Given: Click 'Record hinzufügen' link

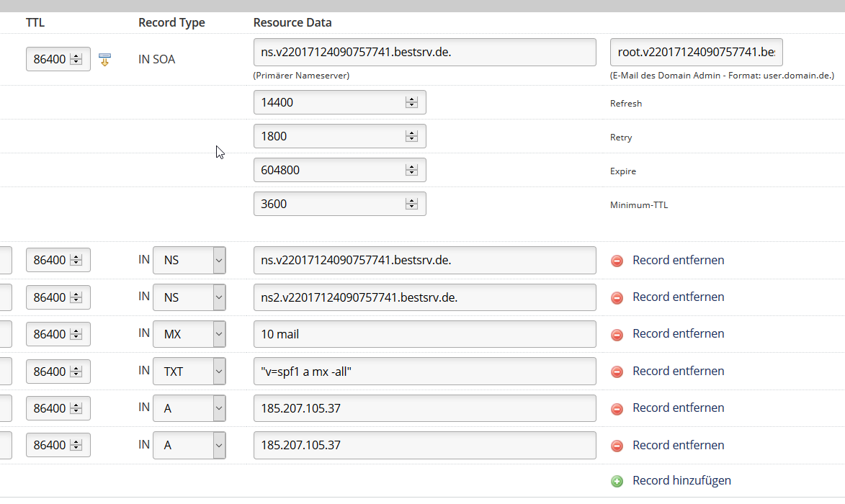Looking at the screenshot, I should (681, 480).
